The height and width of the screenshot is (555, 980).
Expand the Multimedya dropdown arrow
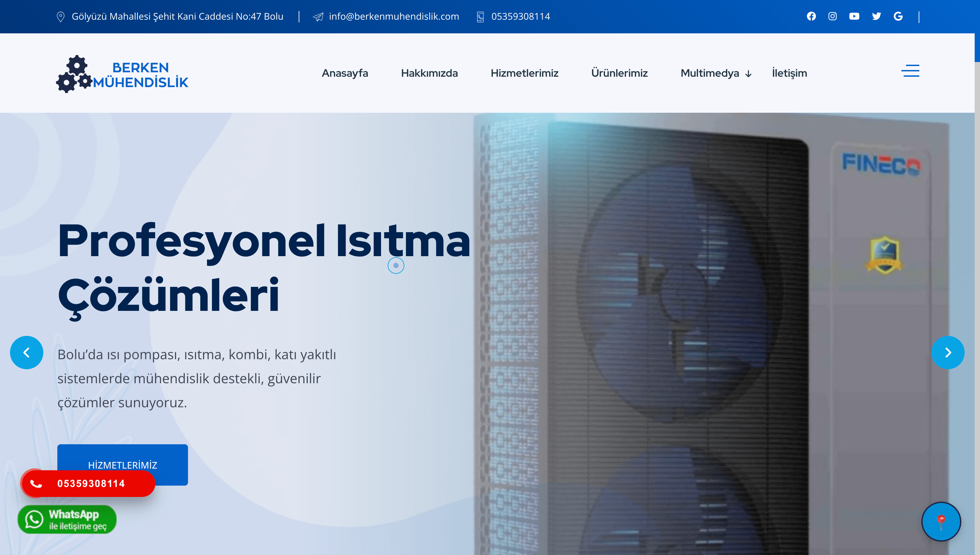pos(748,74)
